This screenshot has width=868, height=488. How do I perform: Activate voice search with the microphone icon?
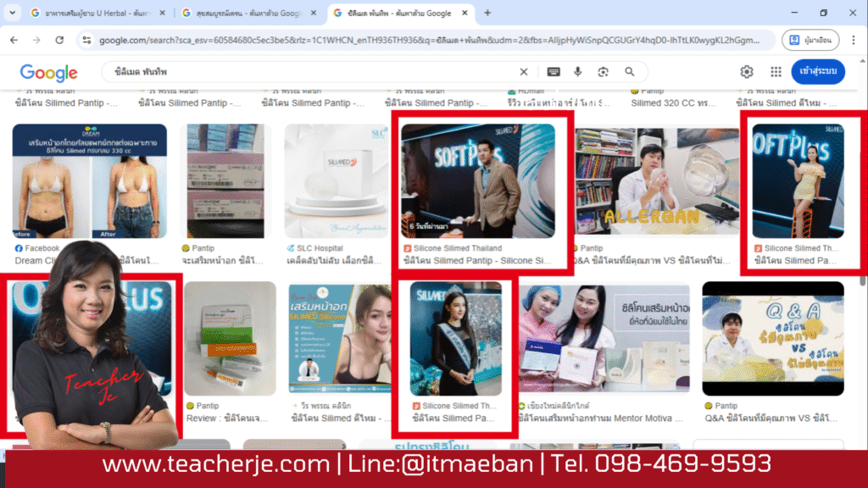coord(578,72)
